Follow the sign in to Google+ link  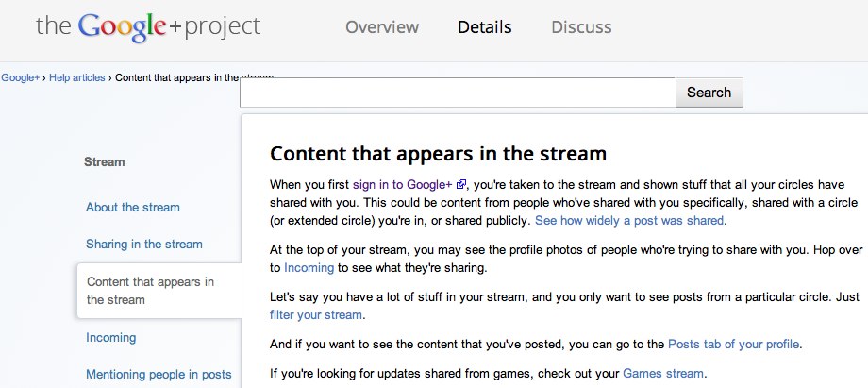[x=403, y=185]
